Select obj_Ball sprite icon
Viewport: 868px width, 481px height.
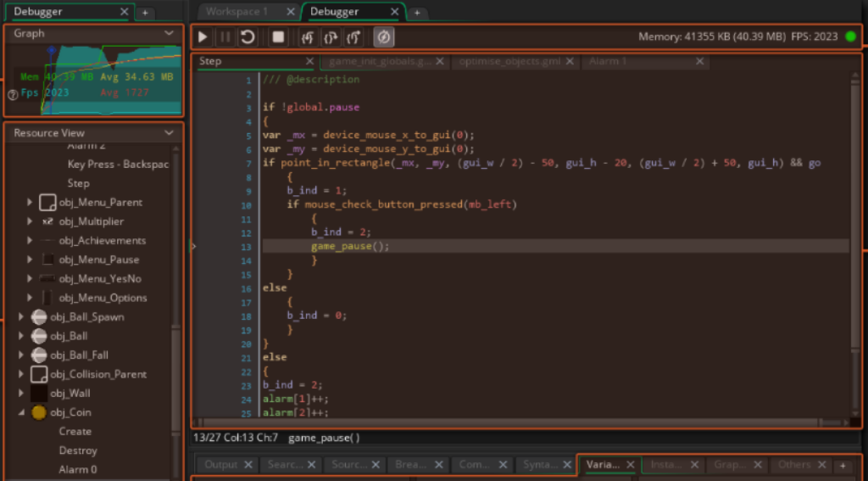pyautogui.click(x=39, y=336)
